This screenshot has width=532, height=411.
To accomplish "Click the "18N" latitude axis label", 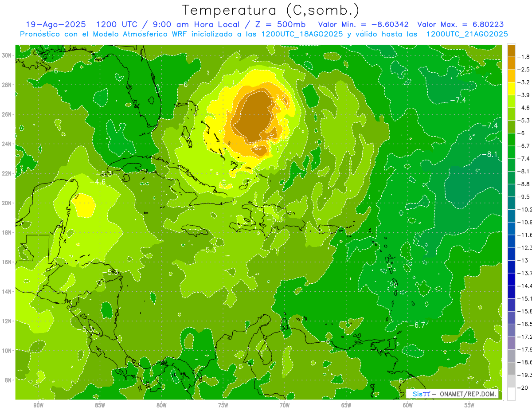I will tap(8, 232).
